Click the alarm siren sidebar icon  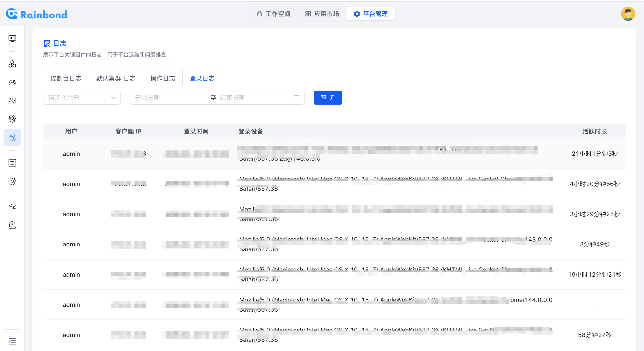(x=12, y=225)
